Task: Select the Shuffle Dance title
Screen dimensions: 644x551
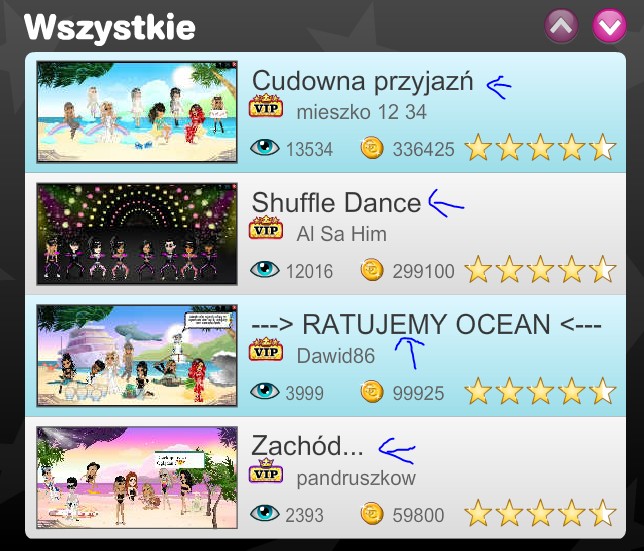Action: coord(336,202)
